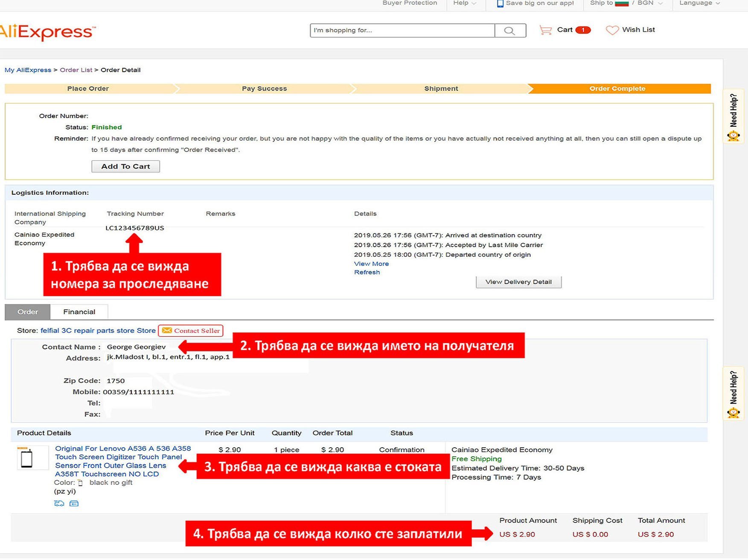Focus the I'm shopping for search field

click(402, 30)
